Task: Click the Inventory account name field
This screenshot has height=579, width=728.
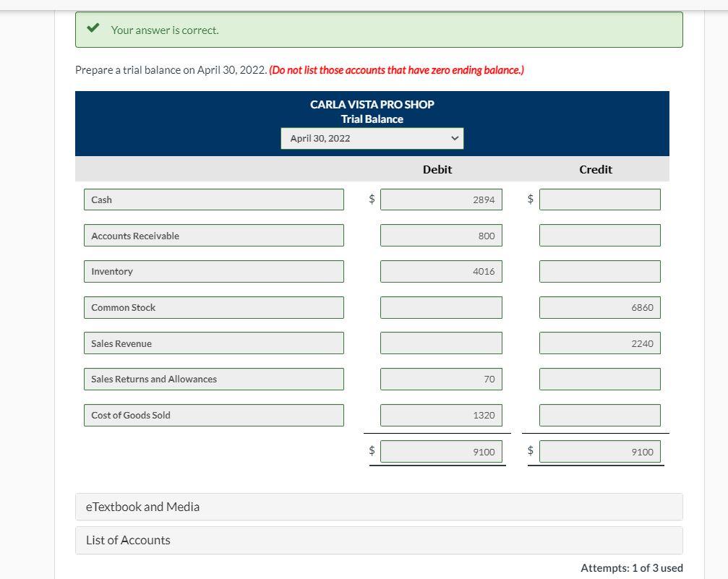Action: pyautogui.click(x=214, y=271)
